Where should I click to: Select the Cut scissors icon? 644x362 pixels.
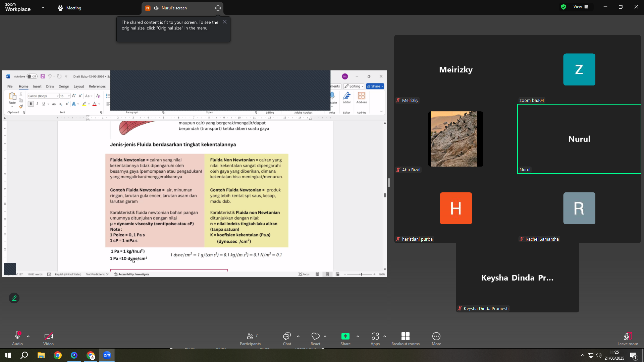[21, 95]
